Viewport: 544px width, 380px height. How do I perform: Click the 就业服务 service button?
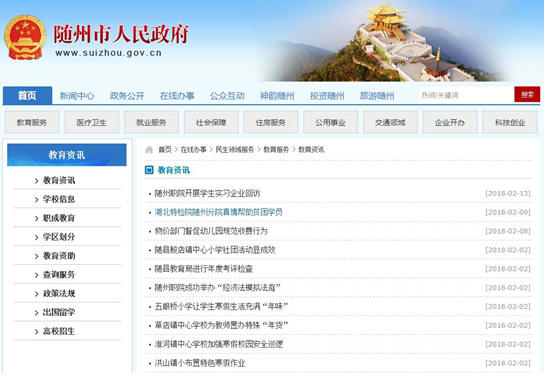[151, 122]
